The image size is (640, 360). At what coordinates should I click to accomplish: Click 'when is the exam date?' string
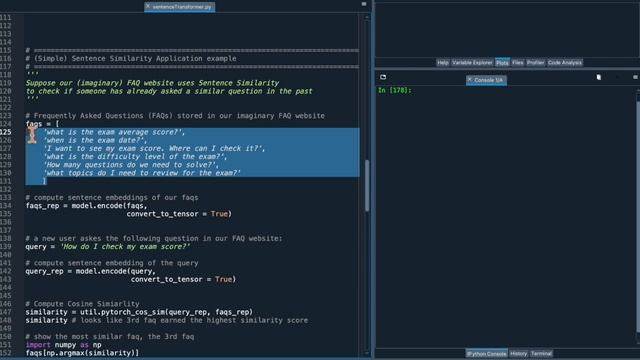click(95, 140)
